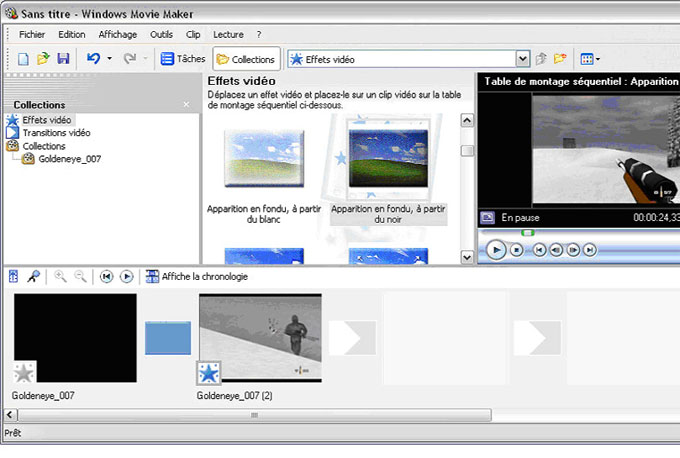Open the undo history dropdown arrow
This screenshot has width=680, height=458.
point(109,59)
